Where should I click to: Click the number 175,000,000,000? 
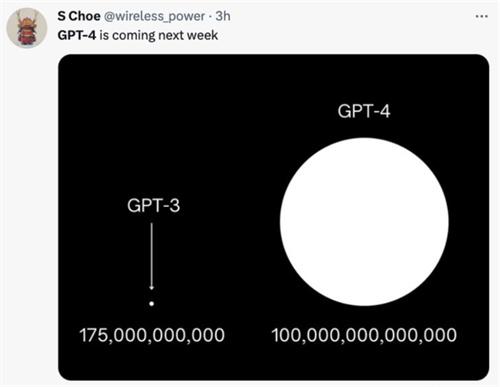(152, 335)
